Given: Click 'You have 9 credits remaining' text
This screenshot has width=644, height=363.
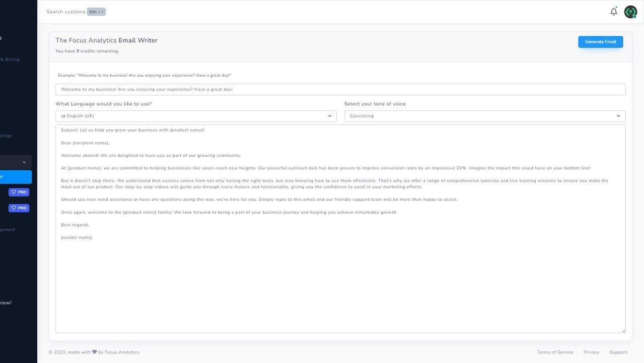Looking at the screenshot, I should (x=87, y=51).
